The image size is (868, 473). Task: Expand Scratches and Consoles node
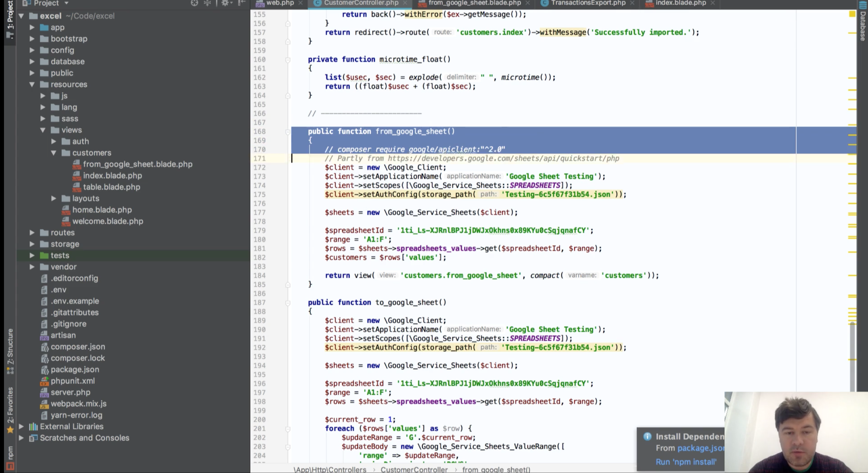coord(21,438)
